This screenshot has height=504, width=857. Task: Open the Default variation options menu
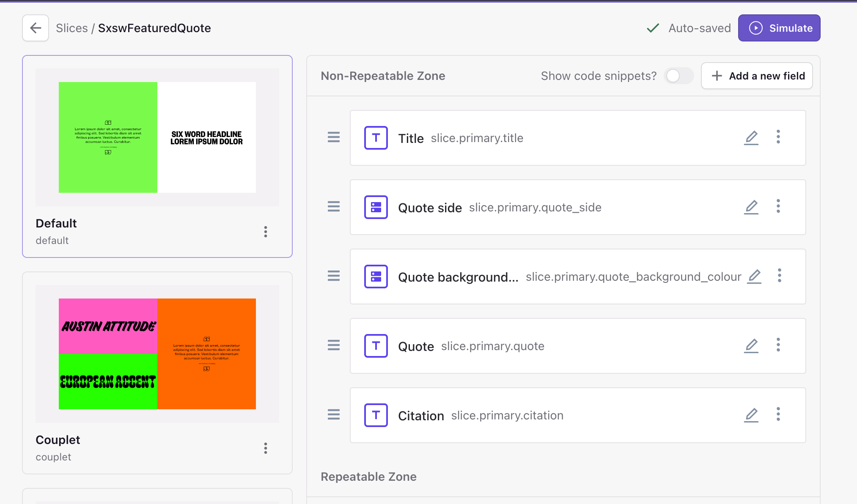coord(266,232)
